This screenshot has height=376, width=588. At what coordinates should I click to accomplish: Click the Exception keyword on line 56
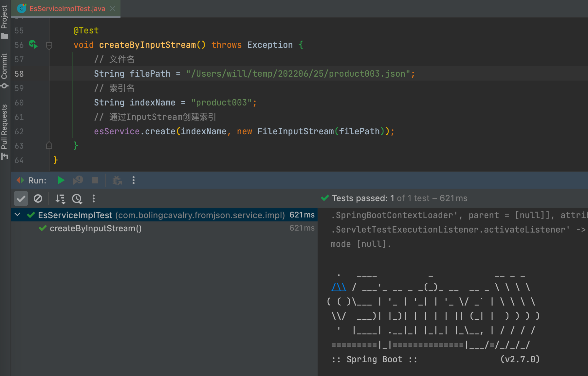[270, 45]
